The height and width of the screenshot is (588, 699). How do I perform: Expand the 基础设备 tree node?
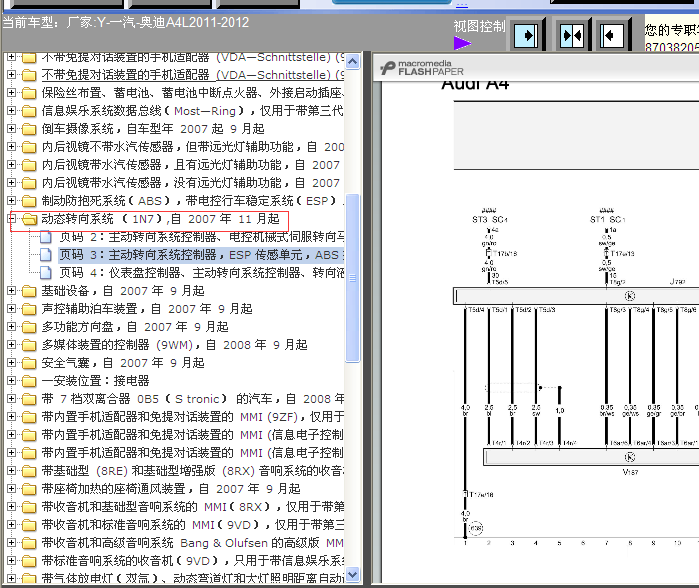(x=12, y=291)
